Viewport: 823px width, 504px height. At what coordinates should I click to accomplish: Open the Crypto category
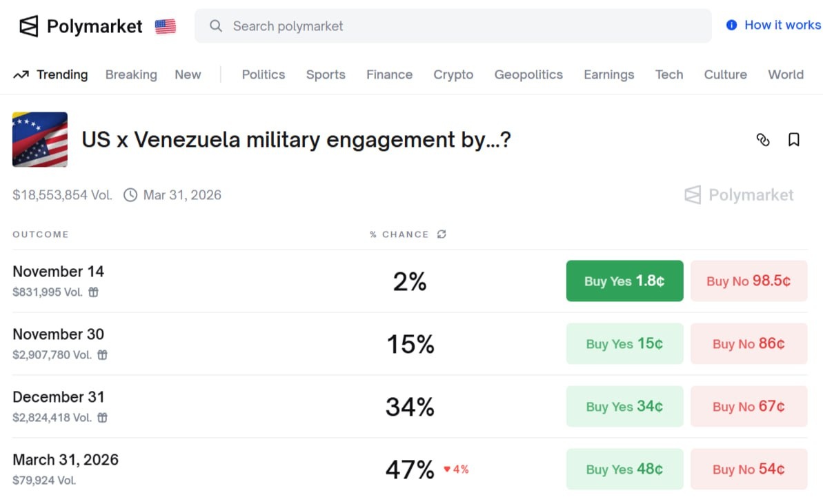pos(453,74)
